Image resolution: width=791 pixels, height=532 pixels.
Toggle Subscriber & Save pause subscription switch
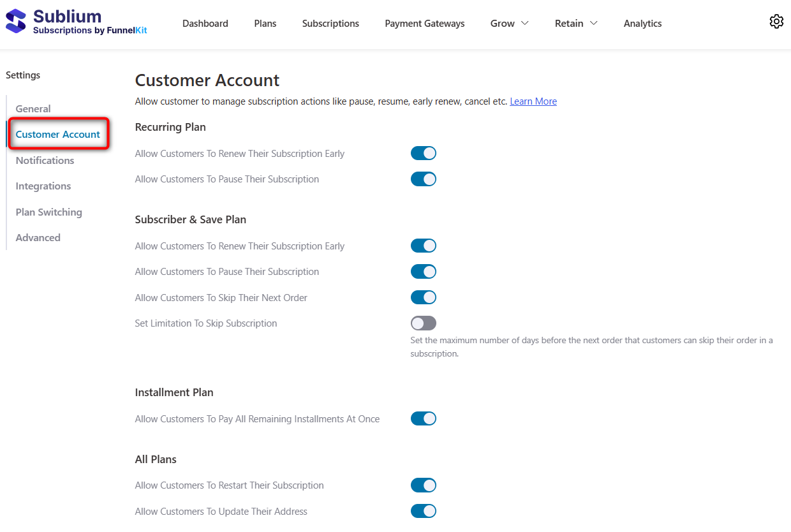click(424, 272)
